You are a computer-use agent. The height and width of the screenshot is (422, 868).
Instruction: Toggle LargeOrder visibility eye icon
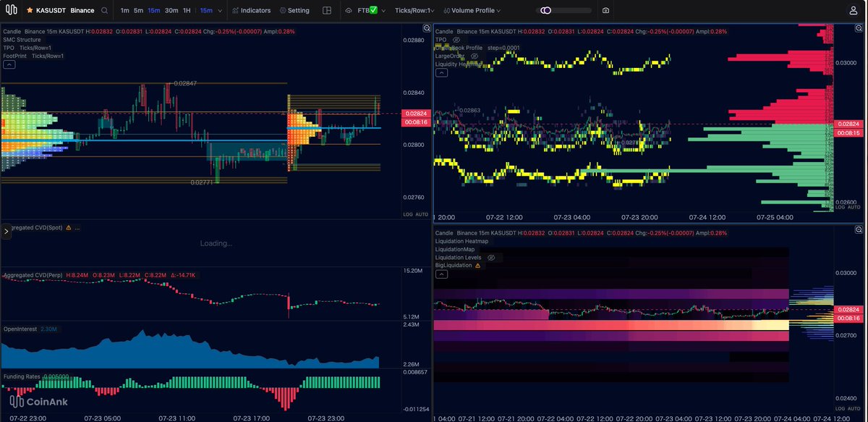pyautogui.click(x=475, y=56)
